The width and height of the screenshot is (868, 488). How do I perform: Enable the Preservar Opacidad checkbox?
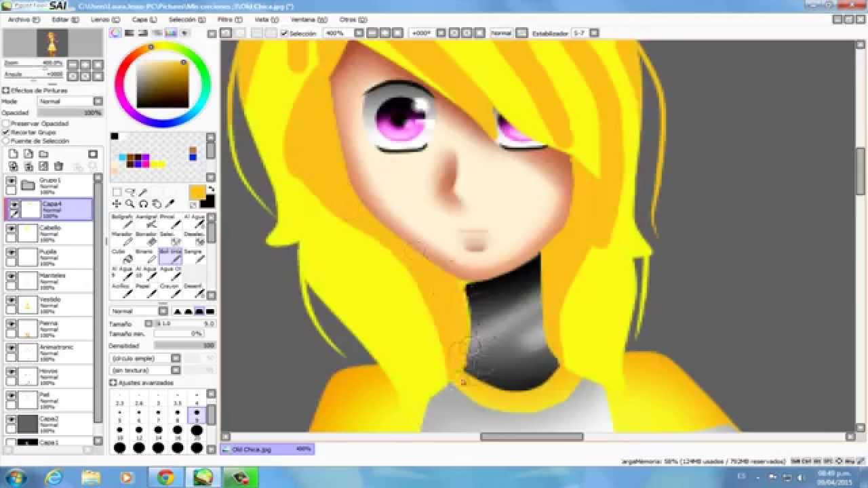(6, 124)
